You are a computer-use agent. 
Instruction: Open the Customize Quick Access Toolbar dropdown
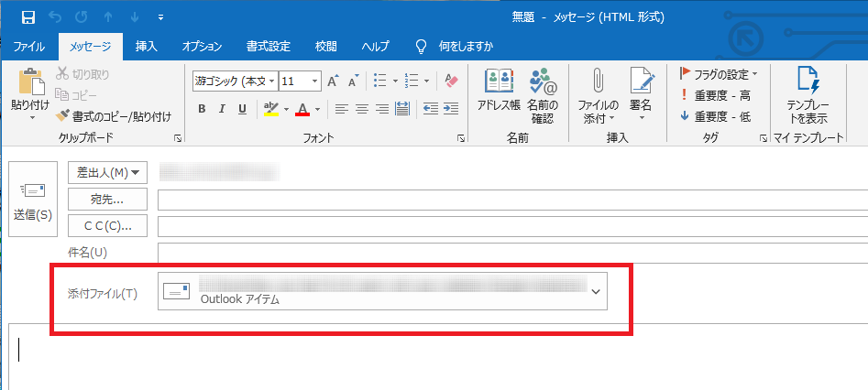(161, 17)
